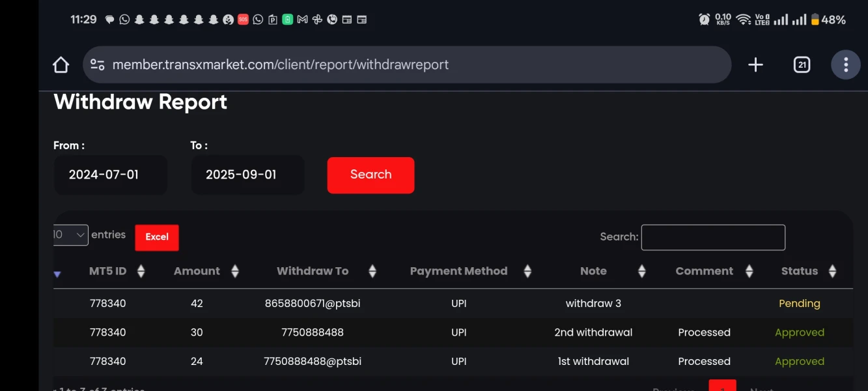The height and width of the screenshot is (391, 868).
Task: Open the tab switcher showing 21 tabs
Action: click(802, 65)
